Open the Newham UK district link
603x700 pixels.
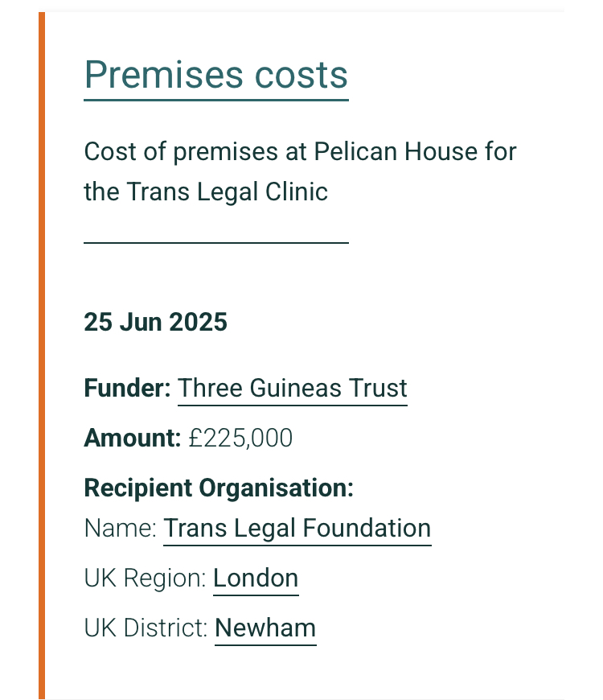[265, 628]
